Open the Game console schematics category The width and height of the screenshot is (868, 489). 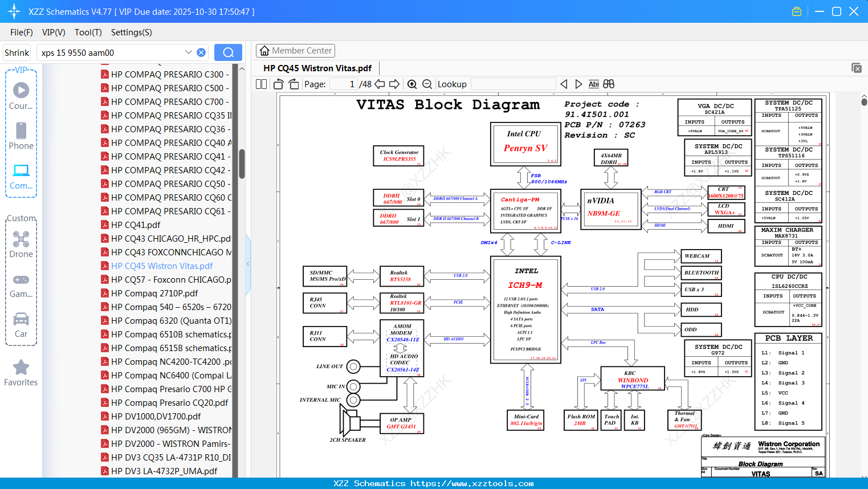(x=21, y=285)
